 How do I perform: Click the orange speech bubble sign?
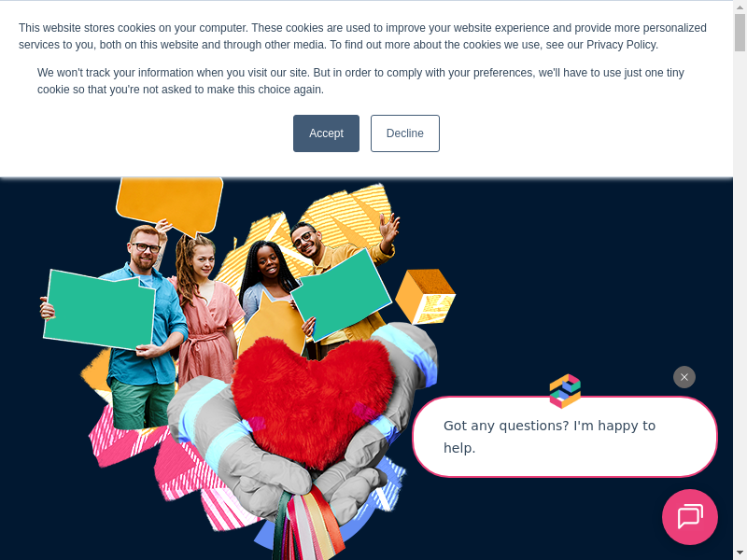point(170,204)
